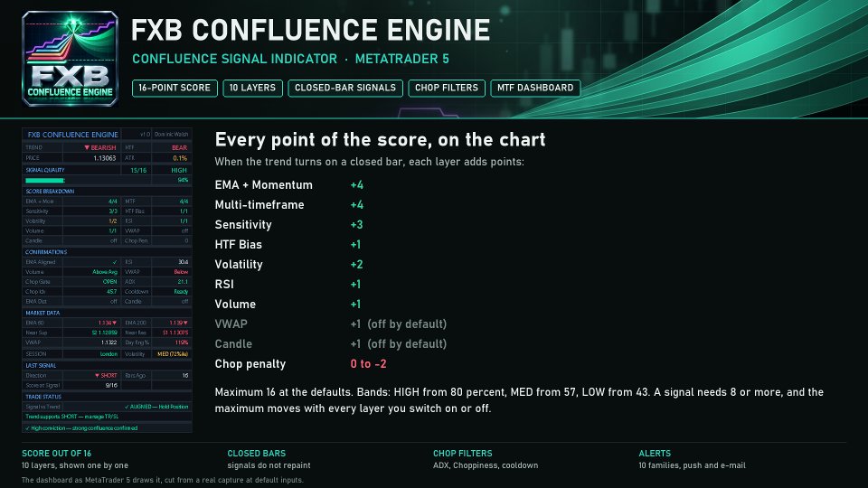The height and width of the screenshot is (488, 868).
Task: Click the Trend supports SHORT message
Action: 72,418
